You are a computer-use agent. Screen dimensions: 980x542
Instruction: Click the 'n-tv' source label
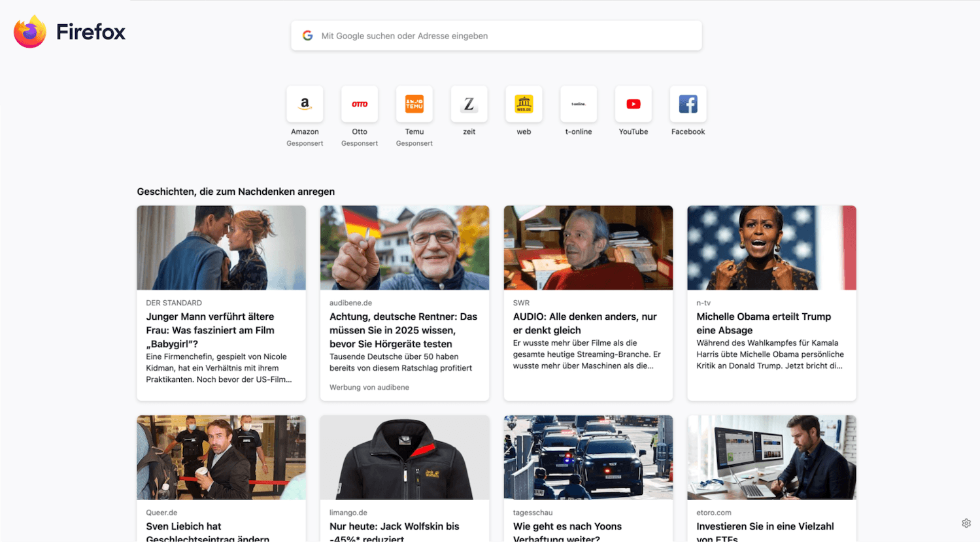pyautogui.click(x=703, y=303)
